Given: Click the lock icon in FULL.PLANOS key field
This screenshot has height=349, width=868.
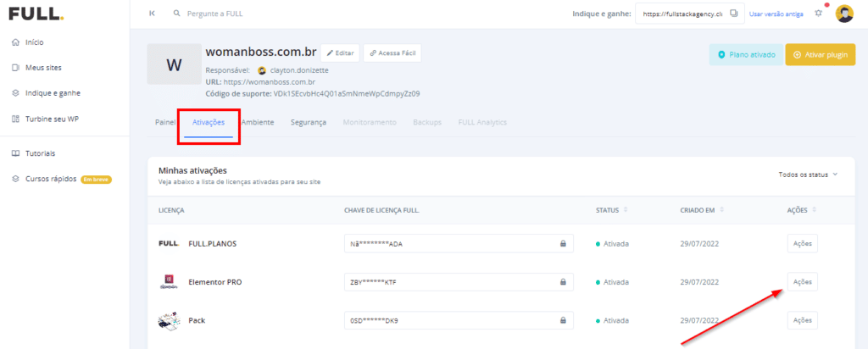Looking at the screenshot, I should (x=564, y=243).
